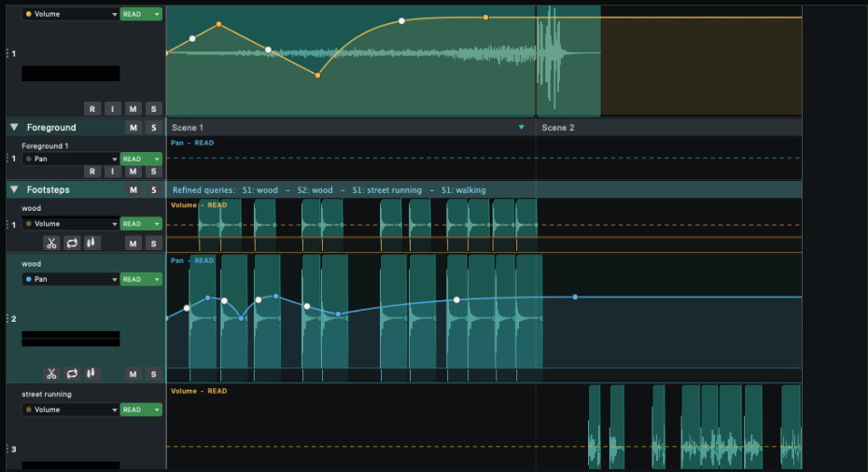868x472 pixels.
Task: Click level meter of the top Volume track
Action: (71, 74)
